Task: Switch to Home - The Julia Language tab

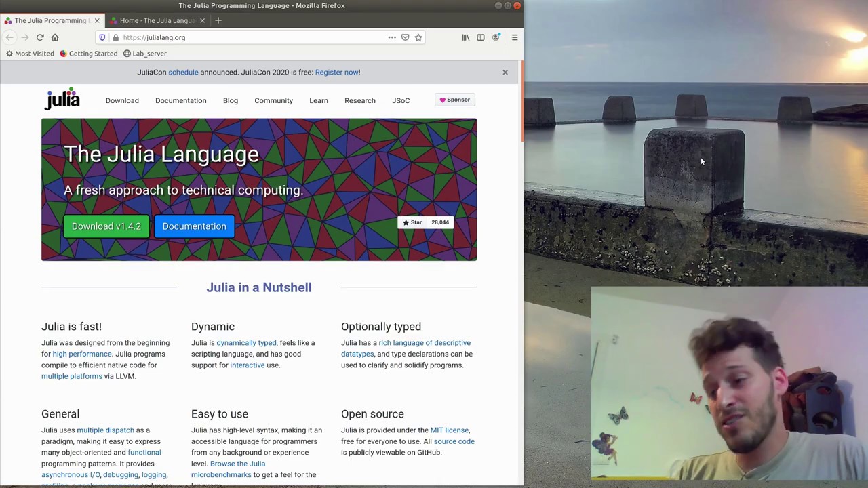Action: pyautogui.click(x=157, y=20)
